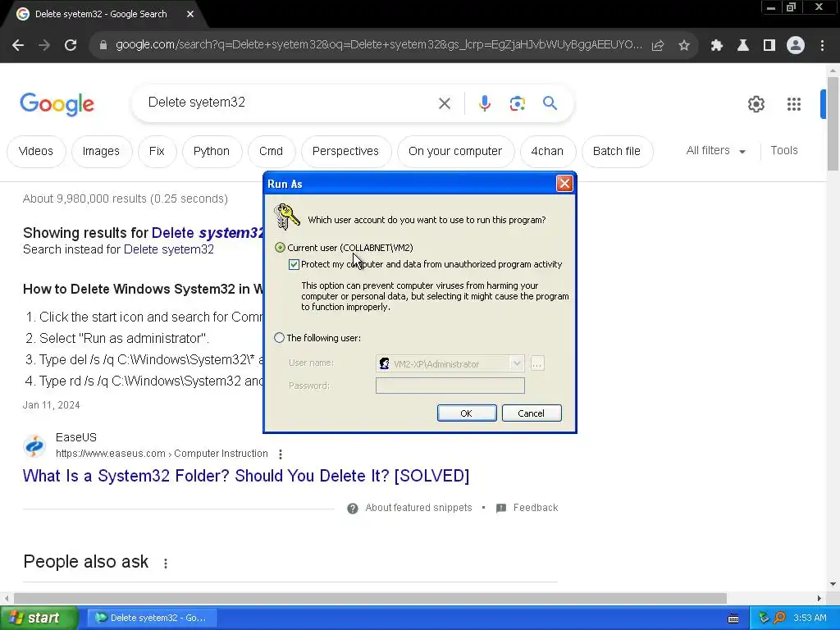Open the Feedback link
This screenshot has width=840, height=630.
[535, 508]
